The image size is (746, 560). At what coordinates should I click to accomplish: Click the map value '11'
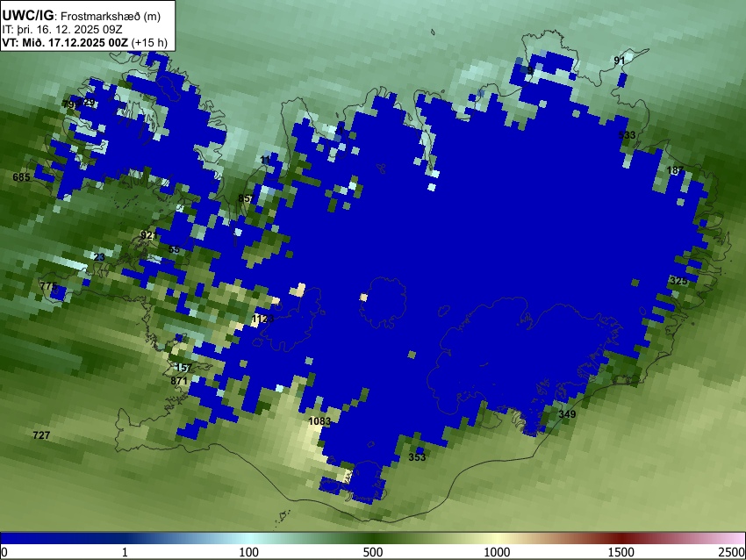click(265, 160)
